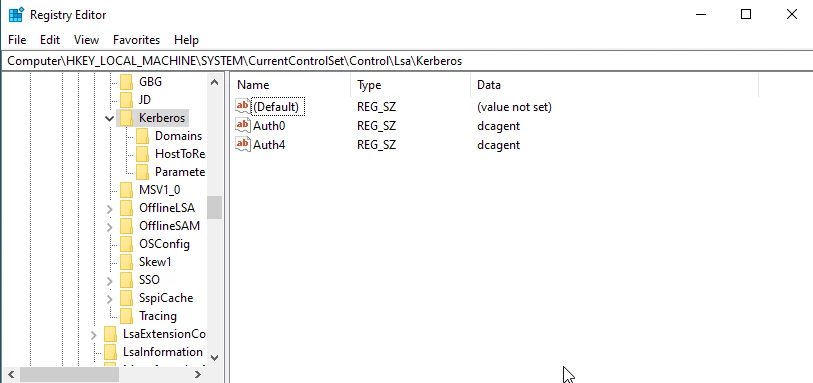Click the HostToRe folder icon
813x383 pixels.
pos(142,154)
